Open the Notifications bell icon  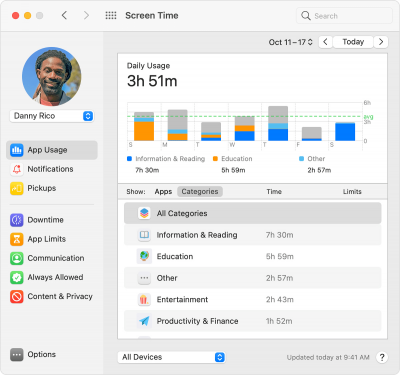coord(17,169)
